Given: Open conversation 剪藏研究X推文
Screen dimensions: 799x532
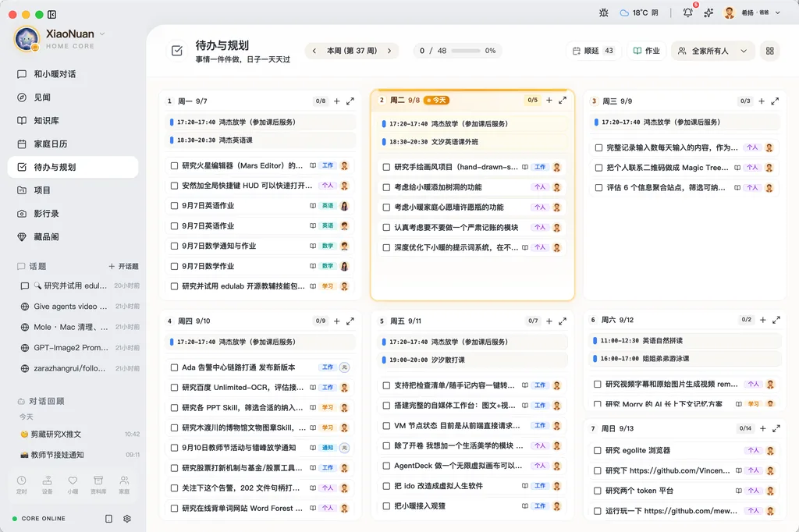Looking at the screenshot, I should click(x=79, y=434).
